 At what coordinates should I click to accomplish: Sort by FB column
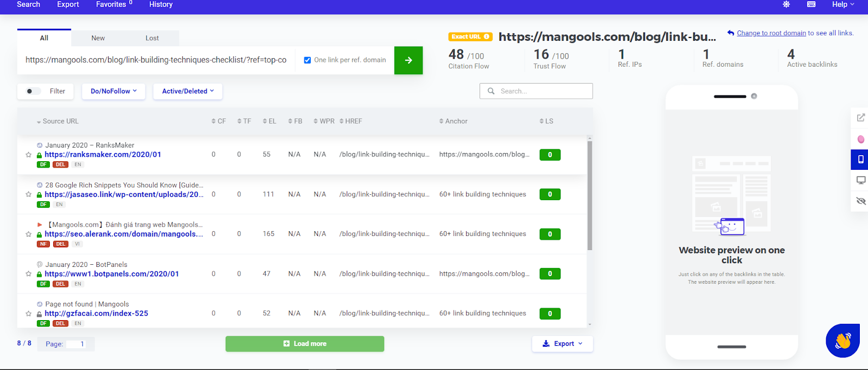[x=295, y=122]
